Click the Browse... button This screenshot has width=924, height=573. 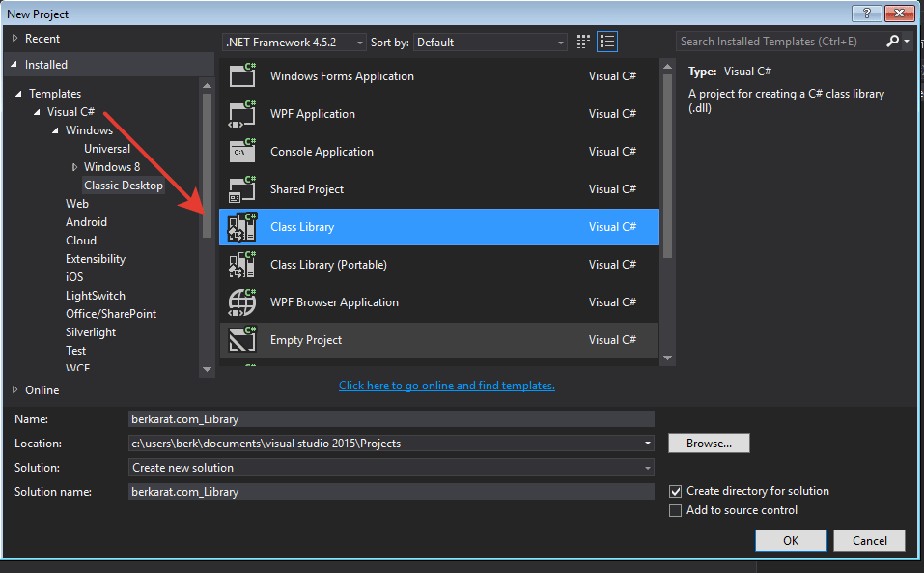point(709,444)
